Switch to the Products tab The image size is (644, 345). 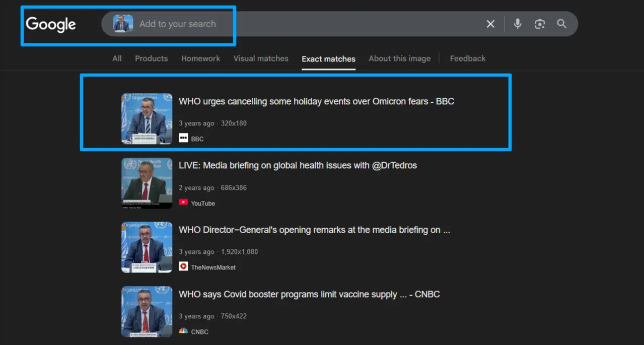click(x=151, y=58)
